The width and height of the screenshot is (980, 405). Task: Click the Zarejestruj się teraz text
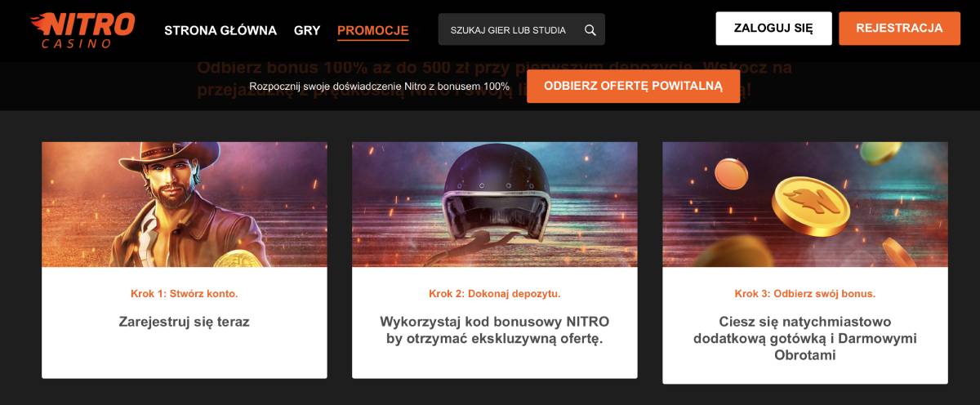click(185, 322)
